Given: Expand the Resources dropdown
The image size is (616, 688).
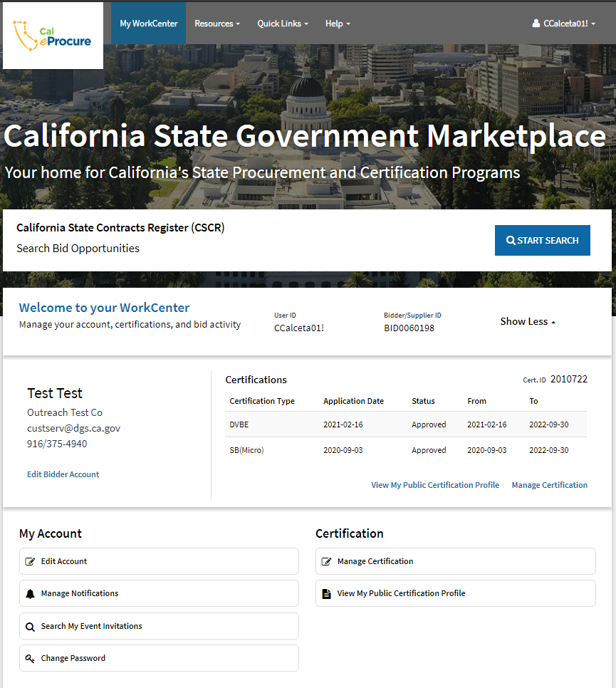Looking at the screenshot, I should point(217,23).
